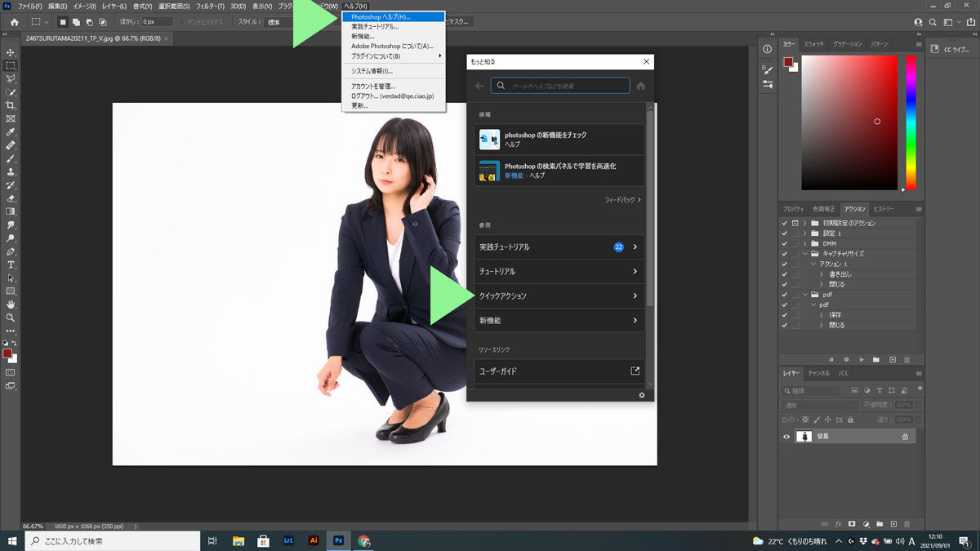This screenshot has width=980, height=551.
Task: Select the Type tool
Action: [x=11, y=262]
